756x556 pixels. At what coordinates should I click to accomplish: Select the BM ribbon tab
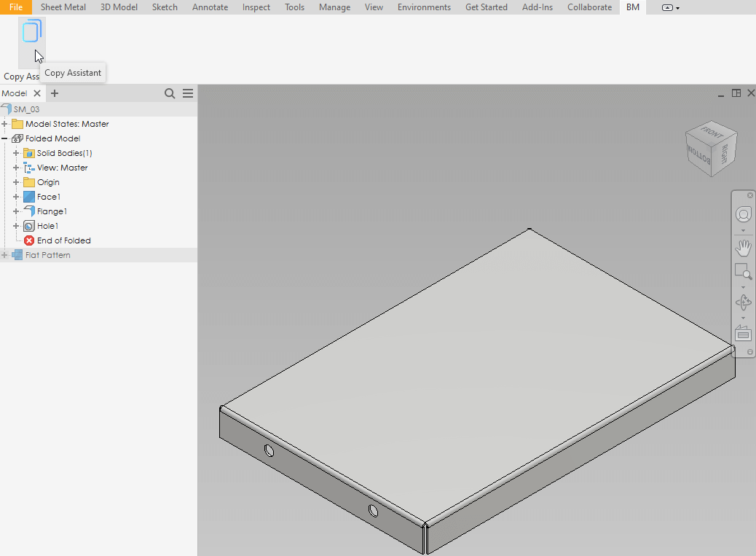633,7
